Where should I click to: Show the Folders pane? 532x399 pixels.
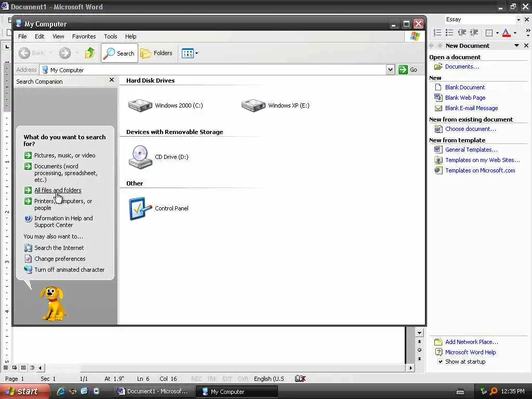tap(156, 53)
